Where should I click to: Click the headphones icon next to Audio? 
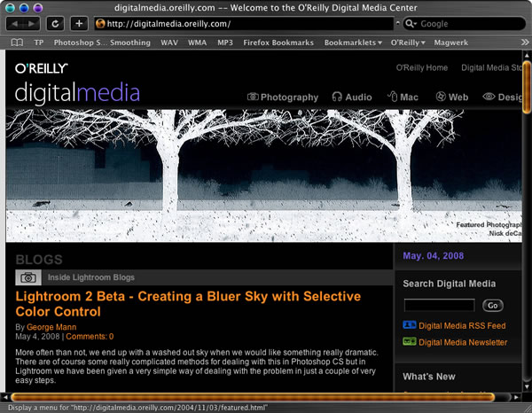pyautogui.click(x=337, y=97)
